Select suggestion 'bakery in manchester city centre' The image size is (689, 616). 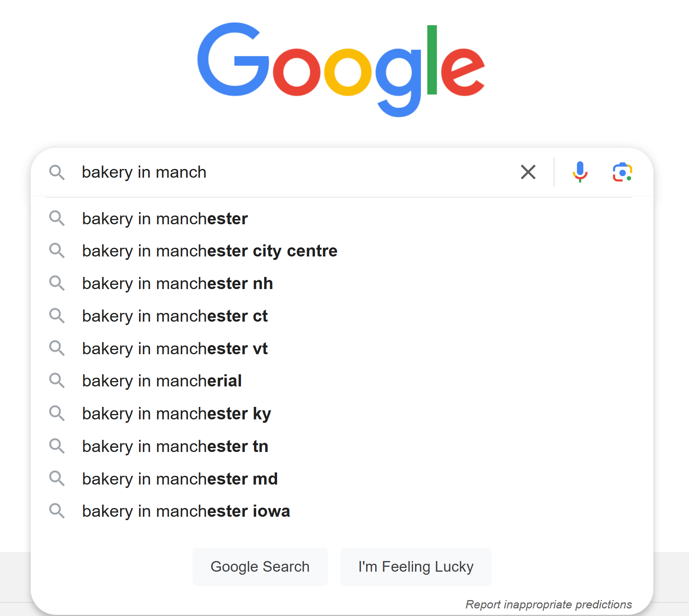(x=210, y=251)
